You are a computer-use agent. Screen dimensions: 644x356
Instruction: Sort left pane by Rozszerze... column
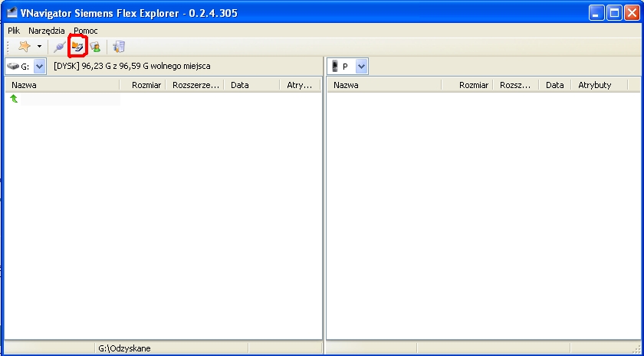[x=195, y=85]
